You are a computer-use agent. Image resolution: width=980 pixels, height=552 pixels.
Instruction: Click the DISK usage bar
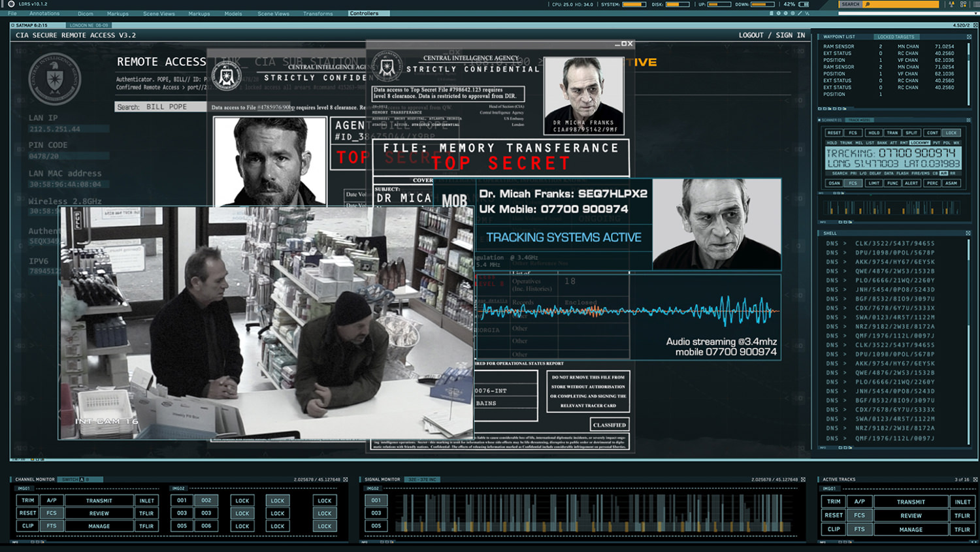click(678, 4)
